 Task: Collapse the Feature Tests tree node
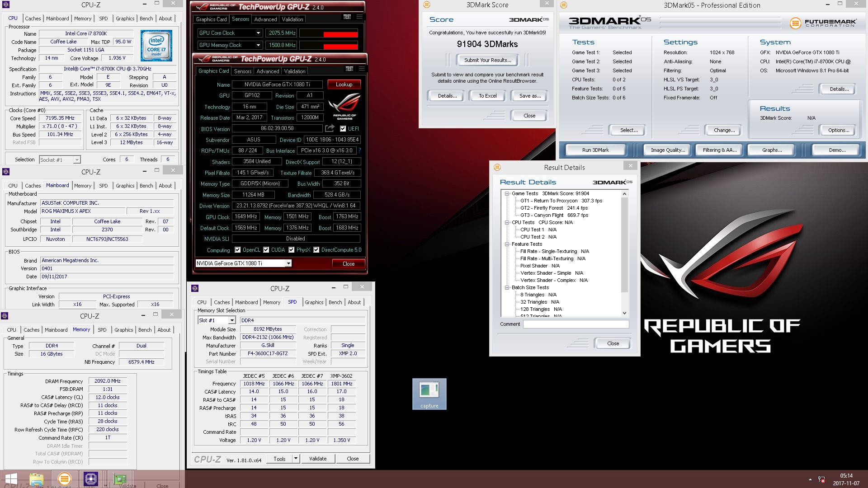pyautogui.click(x=507, y=244)
